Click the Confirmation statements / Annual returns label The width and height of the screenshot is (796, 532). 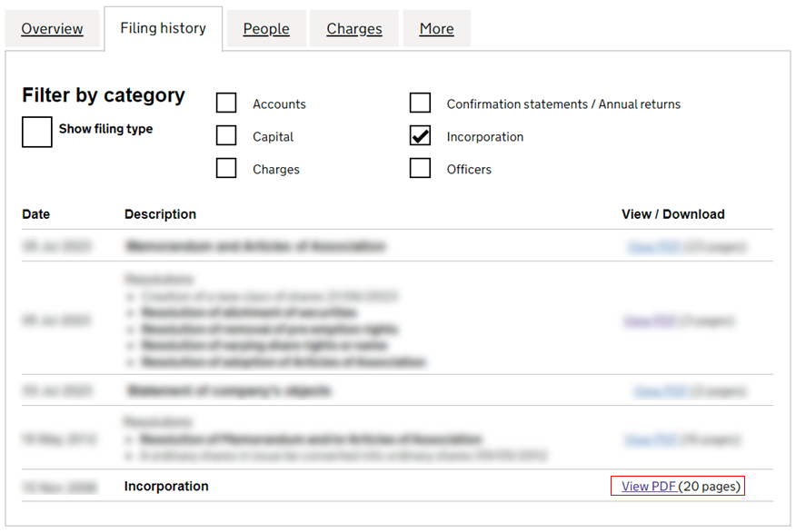coord(563,104)
